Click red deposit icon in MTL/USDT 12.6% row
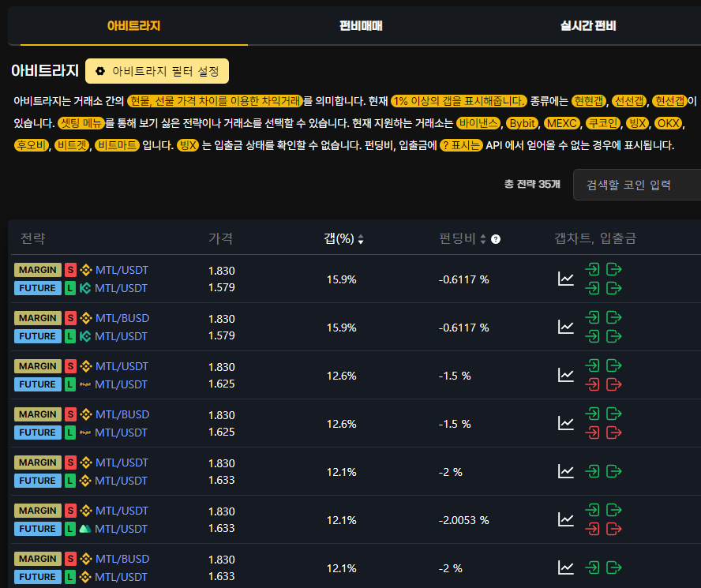The image size is (701, 588). pos(592,384)
